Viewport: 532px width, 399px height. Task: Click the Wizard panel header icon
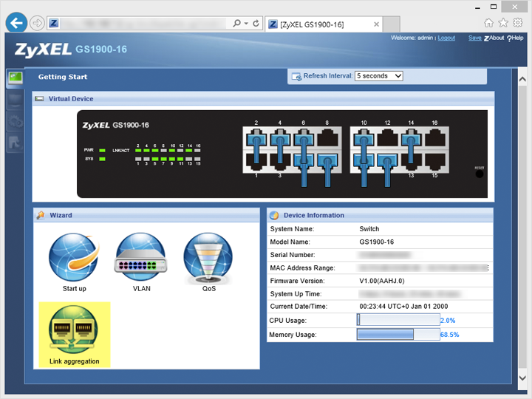(41, 215)
